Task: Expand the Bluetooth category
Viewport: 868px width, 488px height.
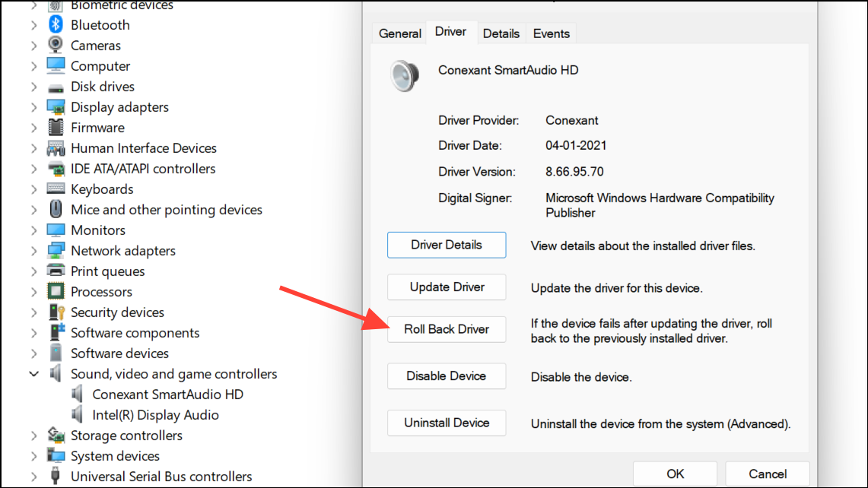Action: [33, 25]
